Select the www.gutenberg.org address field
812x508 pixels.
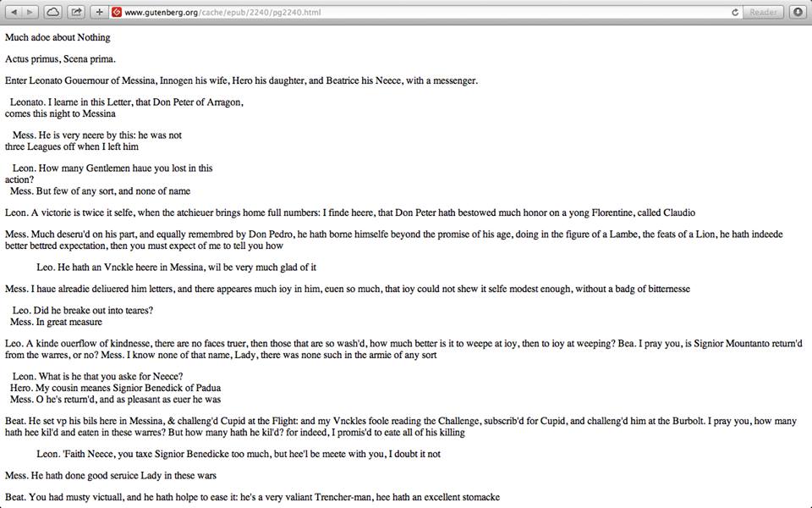425,12
